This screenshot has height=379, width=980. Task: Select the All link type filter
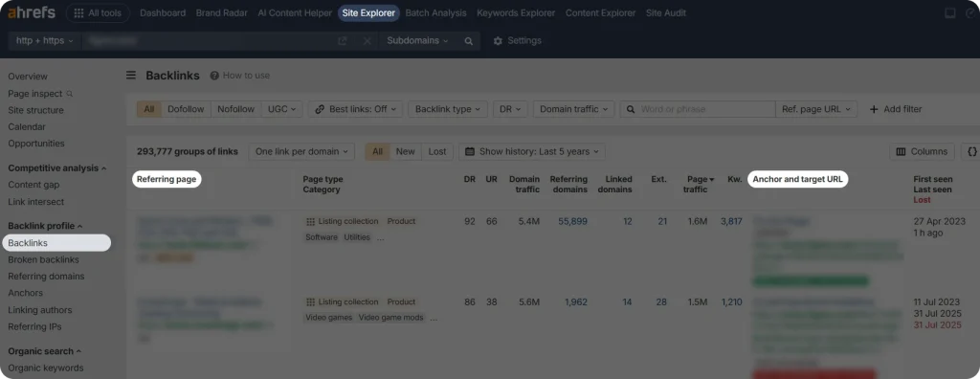point(148,109)
